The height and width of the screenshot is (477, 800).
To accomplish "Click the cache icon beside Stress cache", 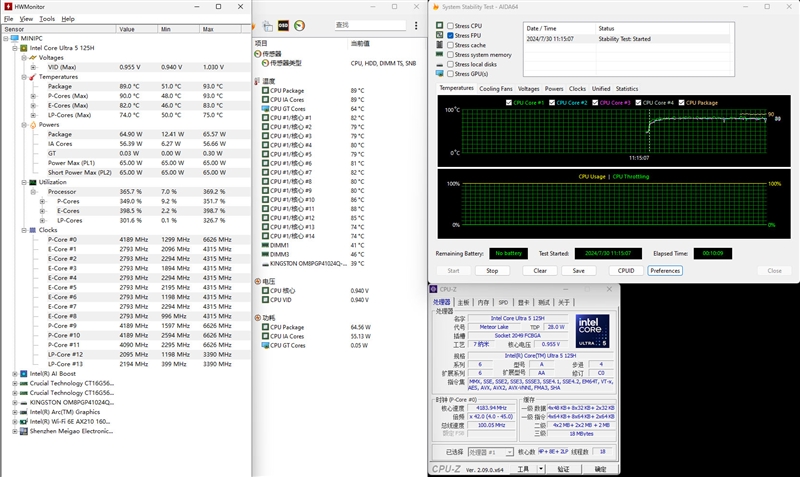I will [439, 45].
